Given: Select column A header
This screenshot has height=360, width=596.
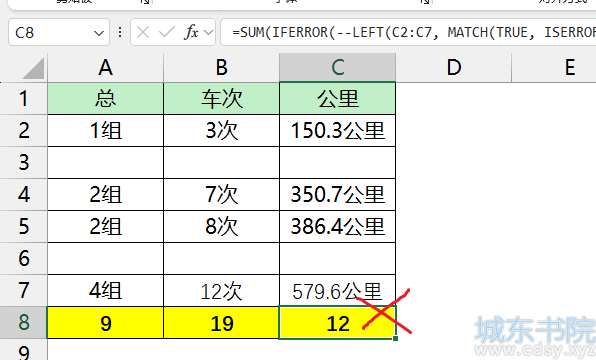Looking at the screenshot, I should click(x=105, y=68).
